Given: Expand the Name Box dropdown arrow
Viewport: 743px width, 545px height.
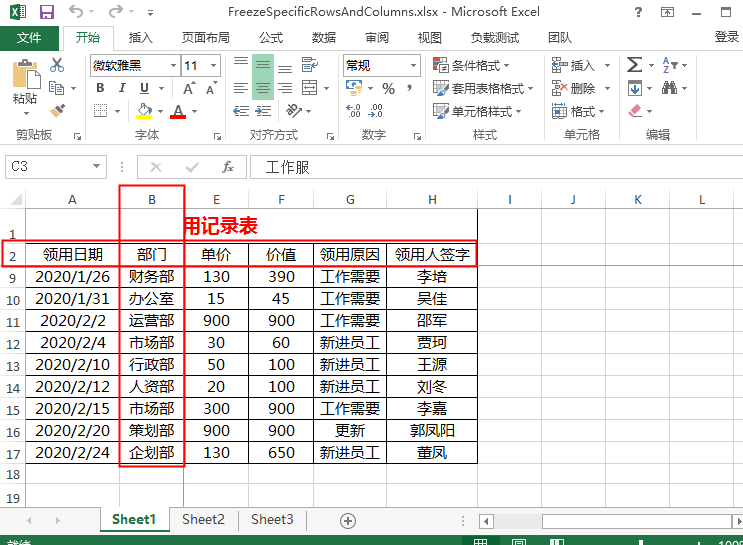Looking at the screenshot, I should (97, 166).
